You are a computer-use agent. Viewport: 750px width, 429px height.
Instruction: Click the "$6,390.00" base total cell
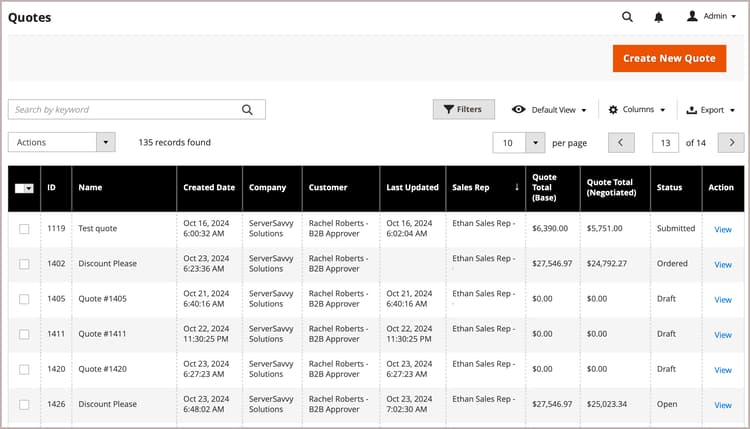(x=550, y=228)
